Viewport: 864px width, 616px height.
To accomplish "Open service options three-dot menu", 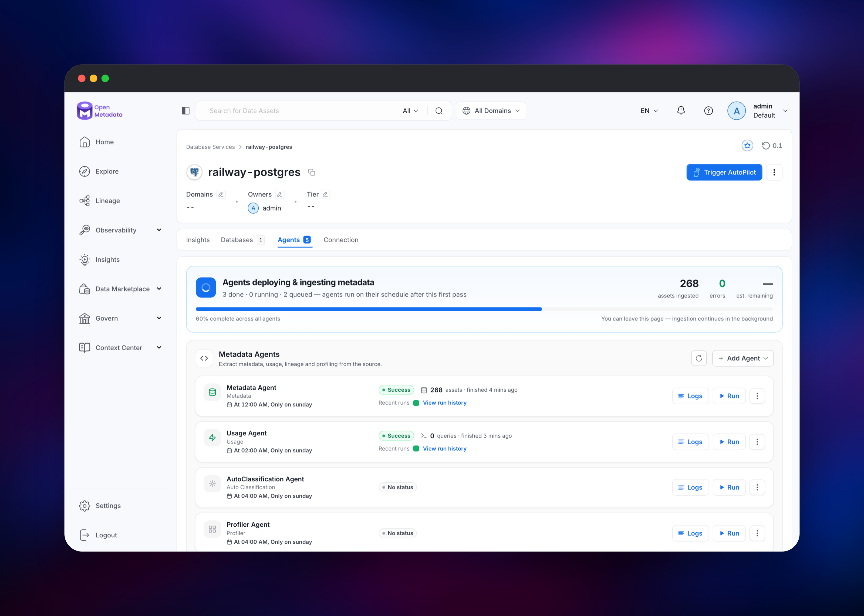I will click(774, 172).
